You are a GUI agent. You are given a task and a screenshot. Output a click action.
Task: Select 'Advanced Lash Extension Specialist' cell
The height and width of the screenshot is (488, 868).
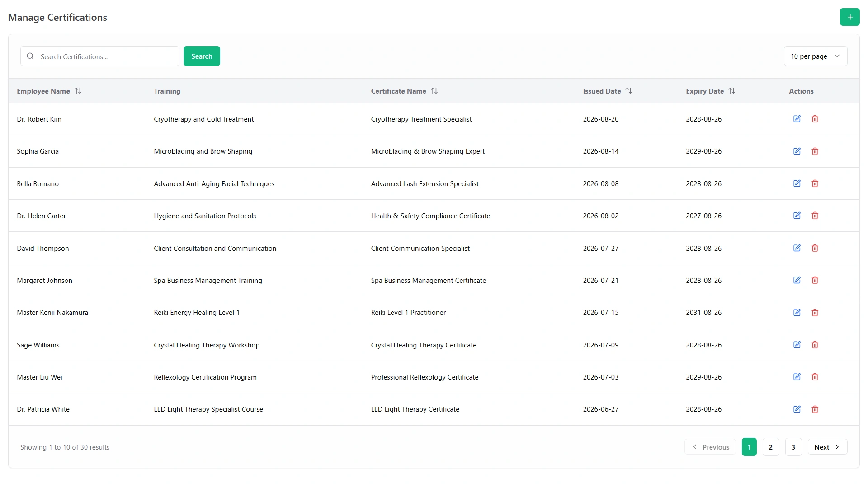[425, 184]
